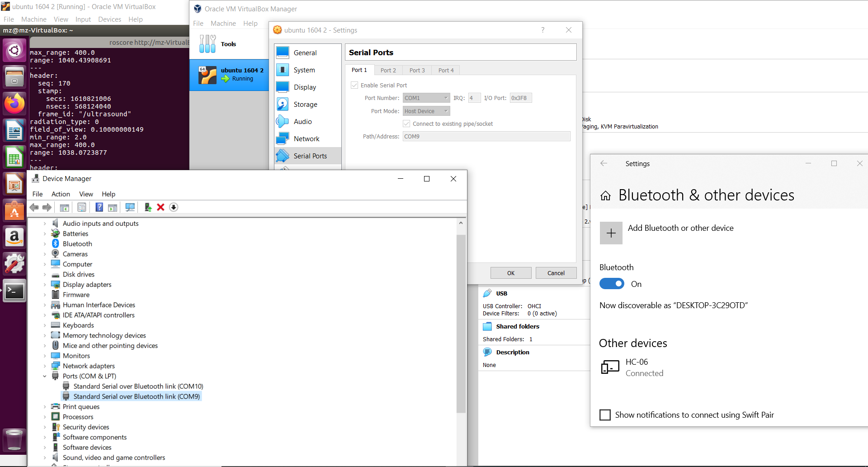Image resolution: width=868 pixels, height=467 pixels.
Task: Click Device Manager vertical scrollbar
Action: (461, 324)
